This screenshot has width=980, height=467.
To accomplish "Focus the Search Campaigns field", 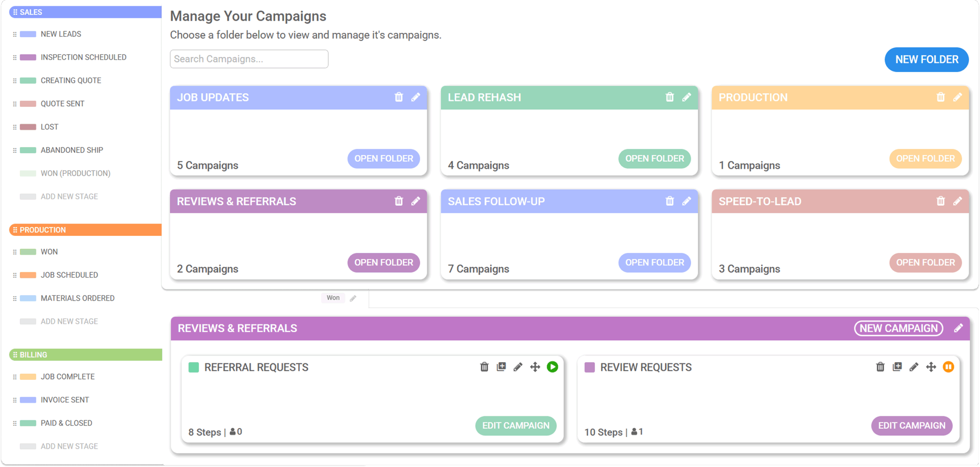I will [x=249, y=59].
